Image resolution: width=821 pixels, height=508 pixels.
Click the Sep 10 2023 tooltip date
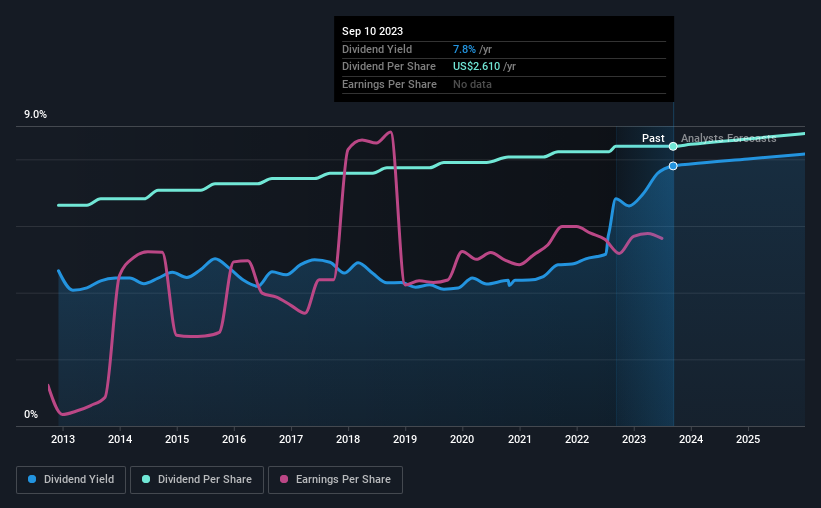pyautogui.click(x=372, y=31)
